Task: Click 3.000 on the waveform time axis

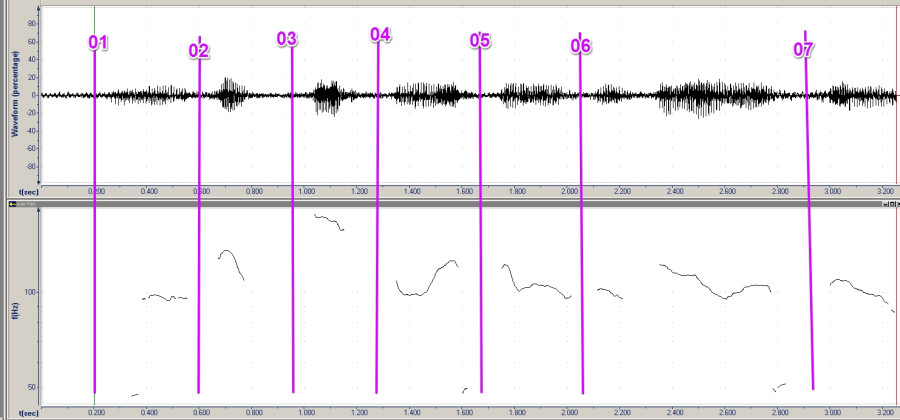Action: [x=832, y=192]
